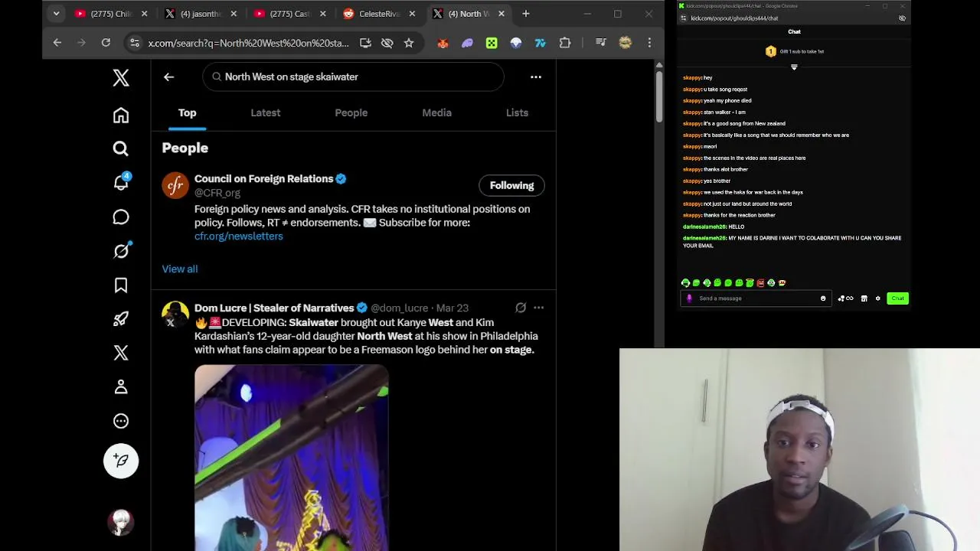Open Messages chat bubble icon

point(121,217)
